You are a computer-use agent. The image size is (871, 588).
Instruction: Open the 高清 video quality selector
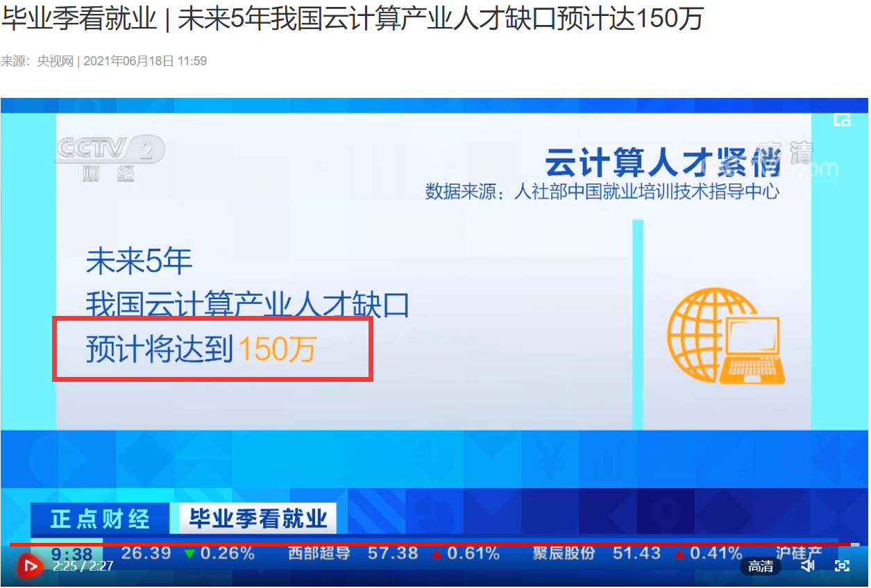pos(761,566)
